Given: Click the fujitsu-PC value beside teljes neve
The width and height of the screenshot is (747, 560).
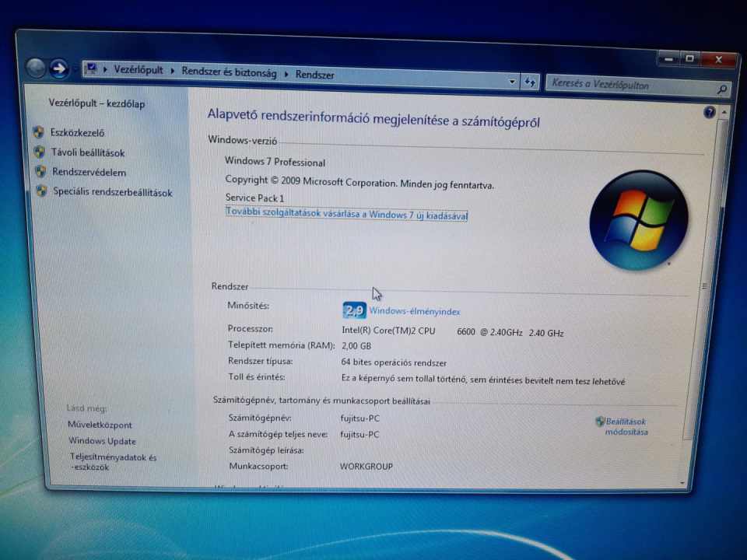Looking at the screenshot, I should tap(359, 434).
